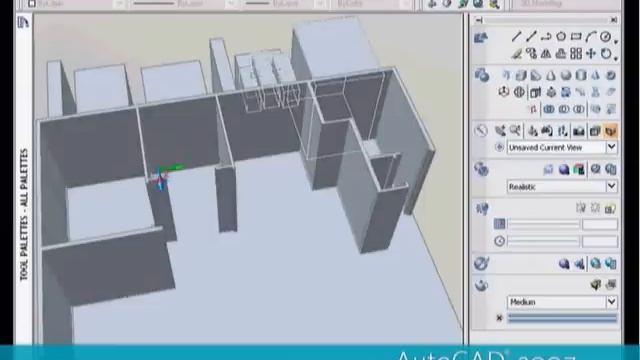Toggle the Light control panel icon
Image resolution: width=640 pixels, height=360 pixels.
[482, 209]
